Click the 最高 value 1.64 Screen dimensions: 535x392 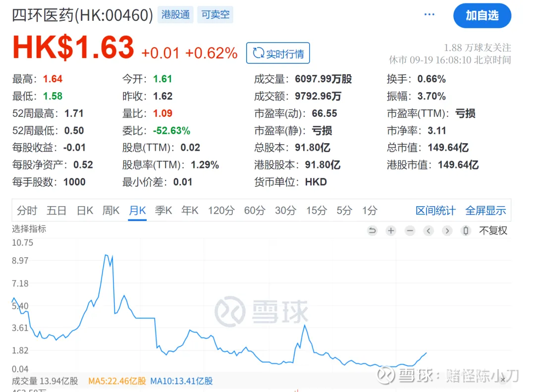pyautogui.click(x=53, y=79)
